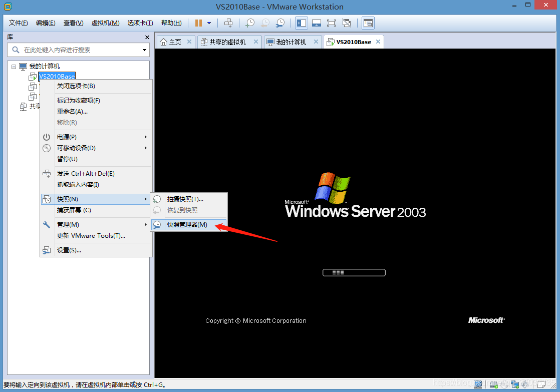The image size is (560, 392).
Task: Select the 快照(N) context menu entry
Action: (96, 199)
